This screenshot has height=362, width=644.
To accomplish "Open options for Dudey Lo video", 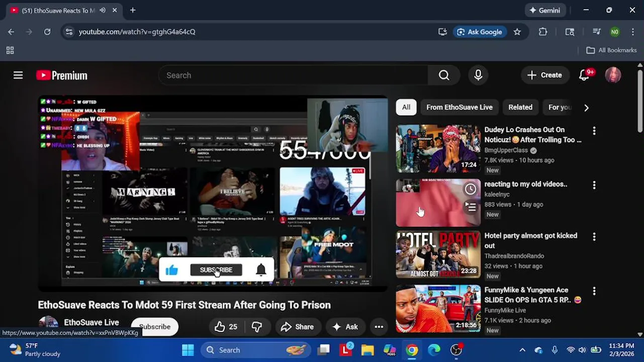I will tap(594, 131).
